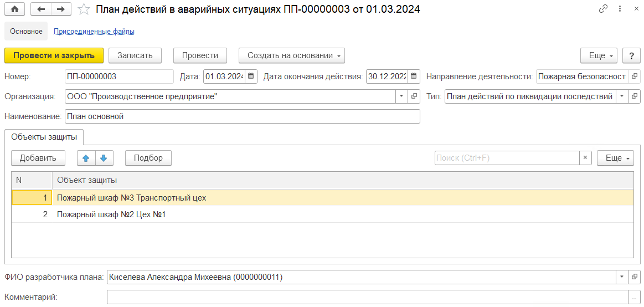Clear the table search field

click(x=585, y=158)
